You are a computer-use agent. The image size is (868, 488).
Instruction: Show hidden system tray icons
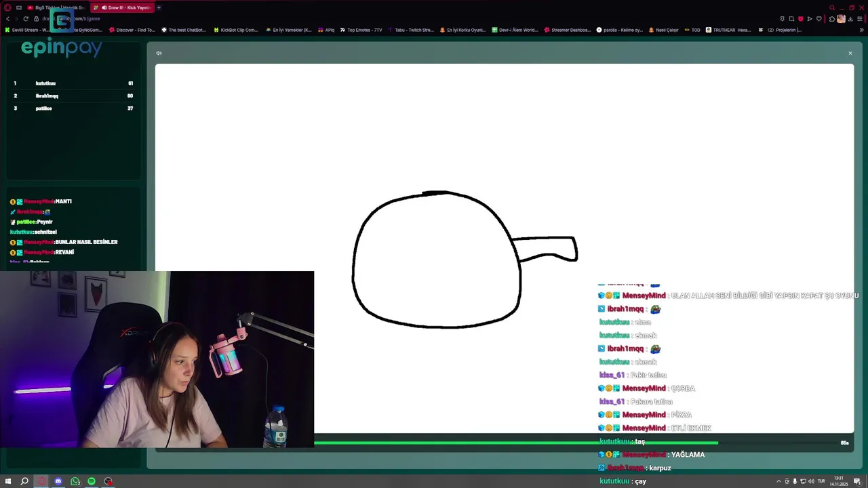[778, 481]
